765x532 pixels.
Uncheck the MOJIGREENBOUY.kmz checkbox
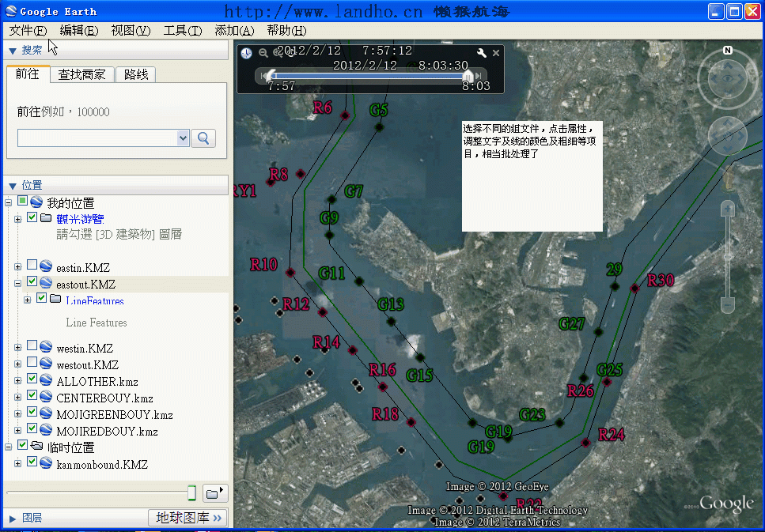click(32, 413)
